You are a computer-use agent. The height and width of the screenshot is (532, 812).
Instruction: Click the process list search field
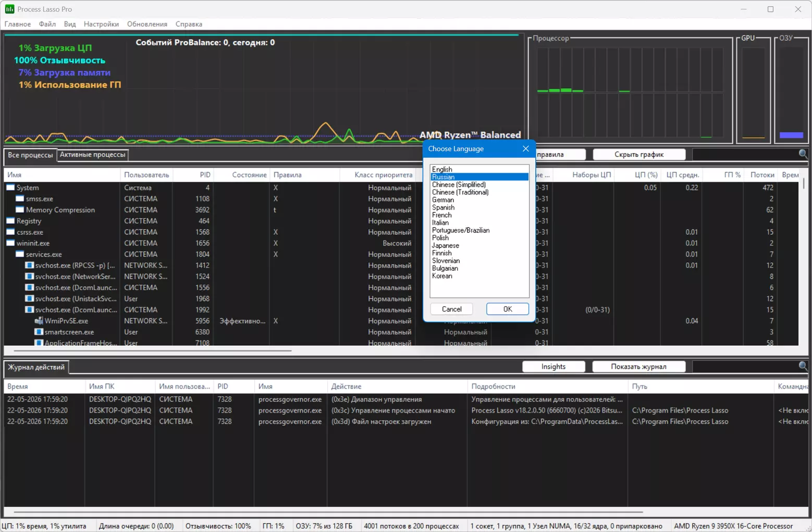tap(745, 154)
